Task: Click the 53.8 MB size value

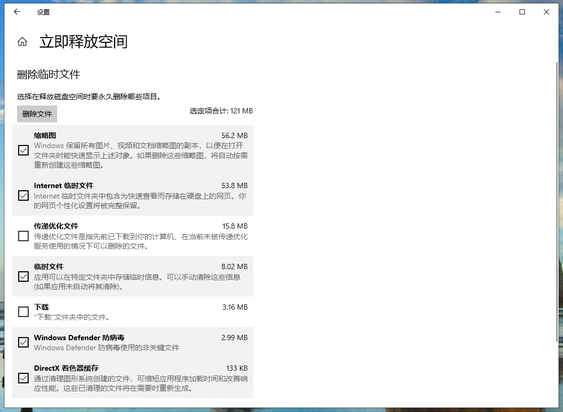Action: pyautogui.click(x=234, y=186)
